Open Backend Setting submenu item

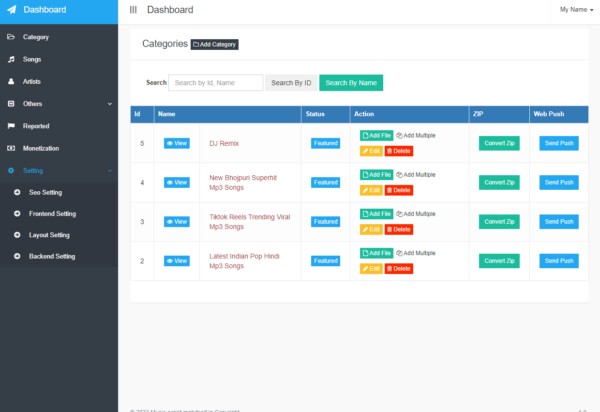coord(59,256)
